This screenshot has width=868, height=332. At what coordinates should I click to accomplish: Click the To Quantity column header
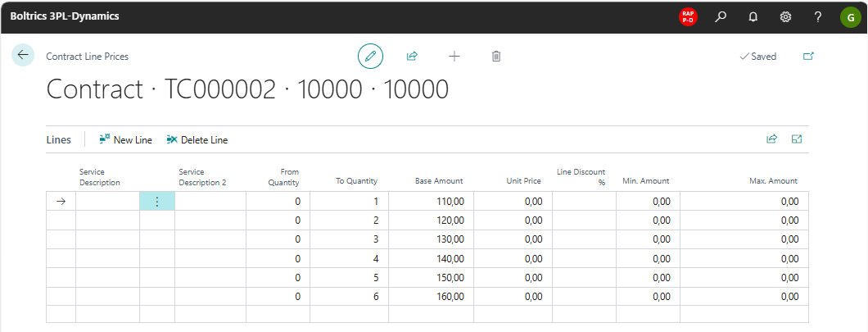[x=356, y=181]
